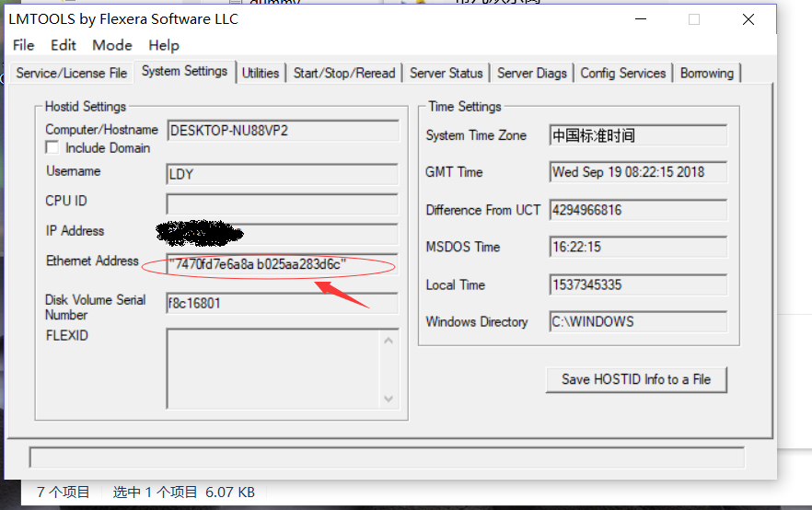Click the Username field showing LDY
Screen dimensions: 812x510
pos(283,175)
